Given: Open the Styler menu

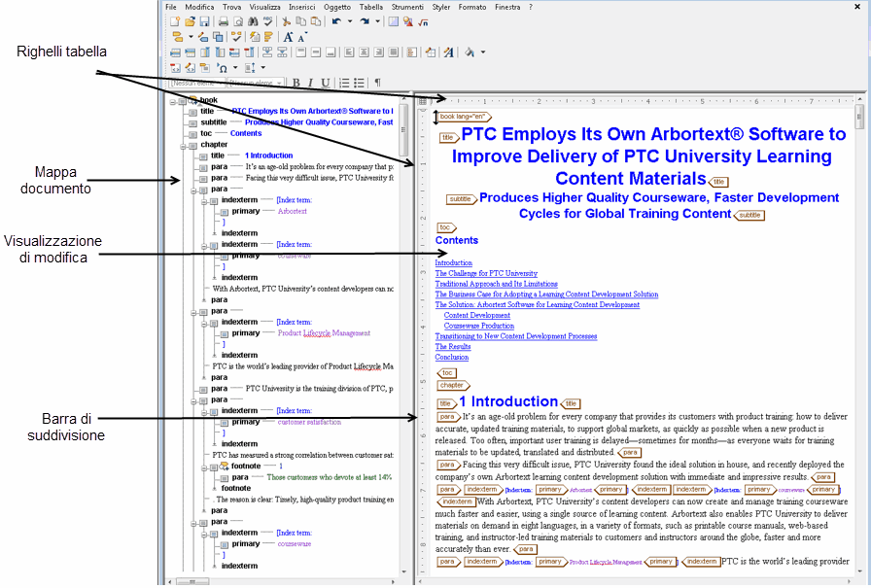Looking at the screenshot, I should pyautogui.click(x=441, y=7).
